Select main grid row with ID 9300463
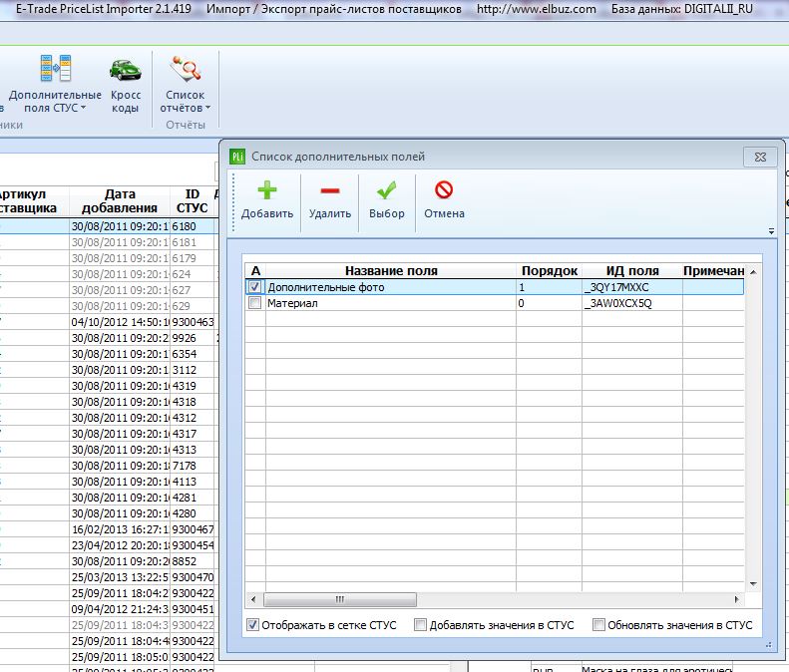The image size is (789, 672). pos(109,322)
